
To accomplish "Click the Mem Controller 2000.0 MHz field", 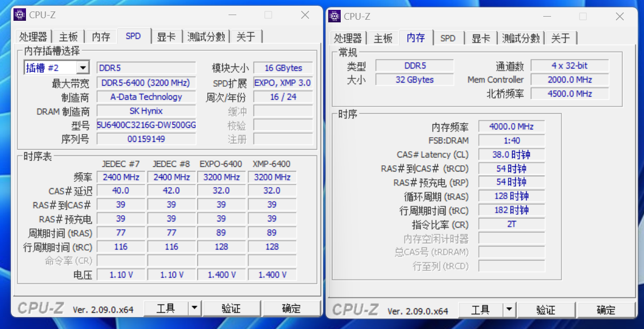I will click(570, 80).
